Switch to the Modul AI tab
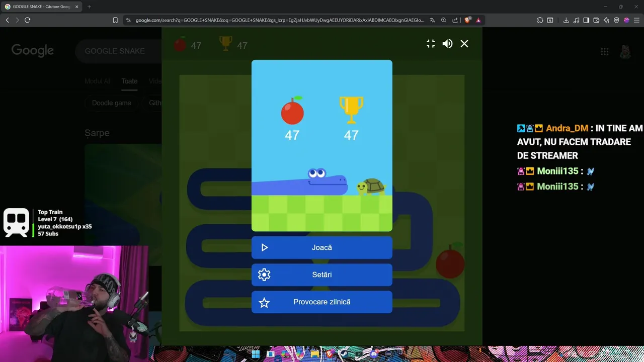The image size is (644, 362). (97, 81)
